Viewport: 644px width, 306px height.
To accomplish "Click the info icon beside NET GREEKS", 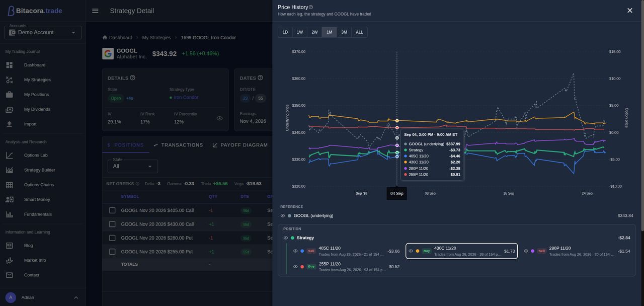I will [137, 184].
